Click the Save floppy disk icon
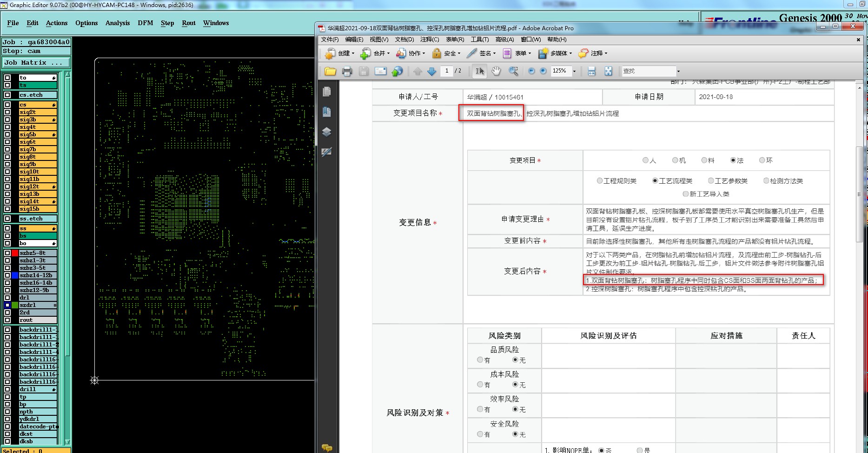The height and width of the screenshot is (453, 868). click(x=364, y=71)
